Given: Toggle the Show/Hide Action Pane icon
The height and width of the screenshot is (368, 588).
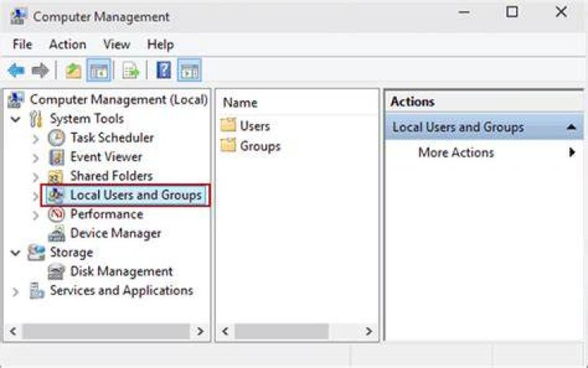Looking at the screenshot, I should coord(189,70).
